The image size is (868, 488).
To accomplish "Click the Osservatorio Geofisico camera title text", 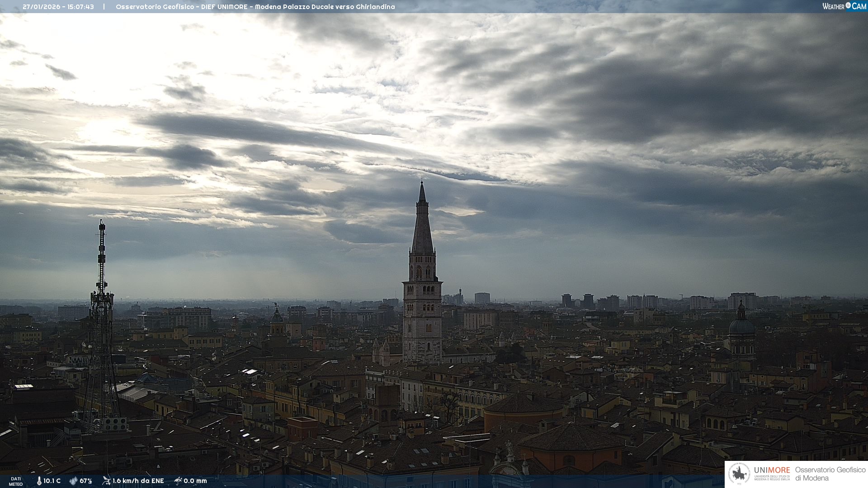I will pyautogui.click(x=255, y=7).
